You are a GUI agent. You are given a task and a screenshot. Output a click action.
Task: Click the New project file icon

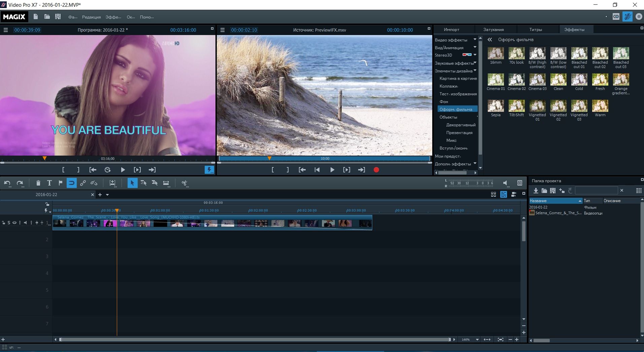click(x=36, y=17)
